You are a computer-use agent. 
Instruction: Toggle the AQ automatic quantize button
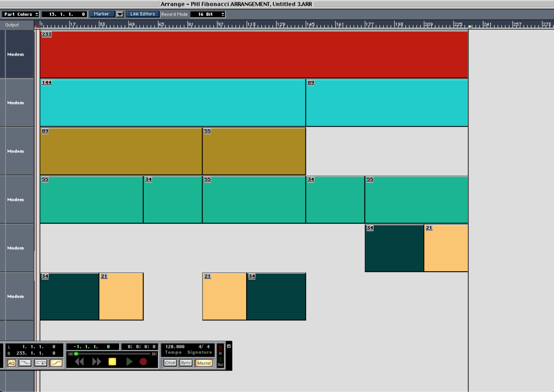[x=11, y=363]
